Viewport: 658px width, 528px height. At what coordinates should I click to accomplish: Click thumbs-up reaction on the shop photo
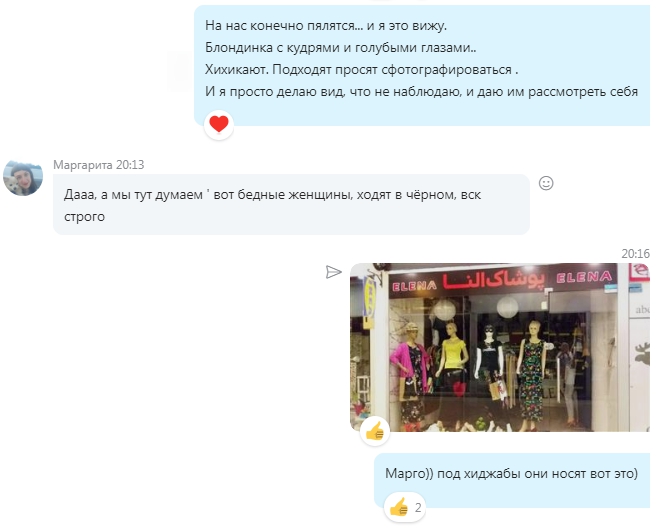pyautogui.click(x=375, y=431)
